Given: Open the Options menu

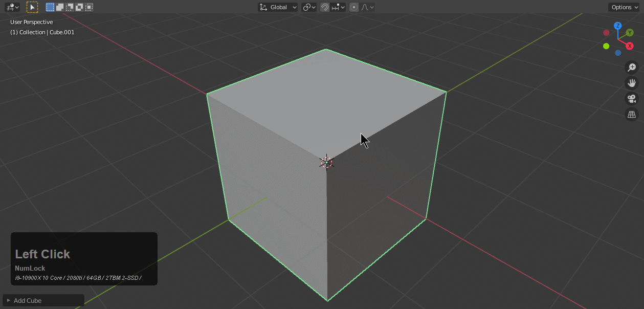Looking at the screenshot, I should click(x=623, y=7).
